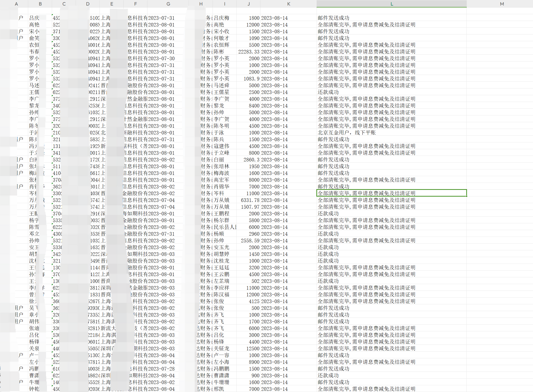Select column D header
Image resolution: width=533 pixels, height=392 pixels.
[88, 4]
